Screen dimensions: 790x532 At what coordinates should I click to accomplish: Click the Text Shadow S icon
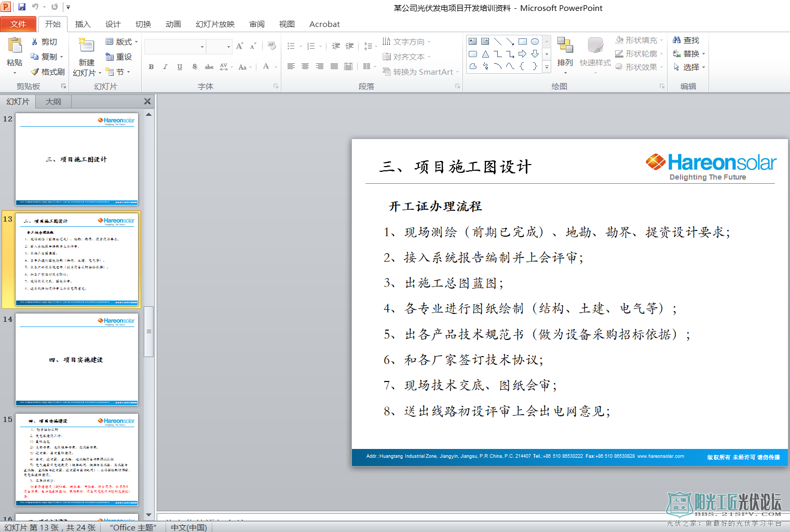pyautogui.click(x=195, y=66)
